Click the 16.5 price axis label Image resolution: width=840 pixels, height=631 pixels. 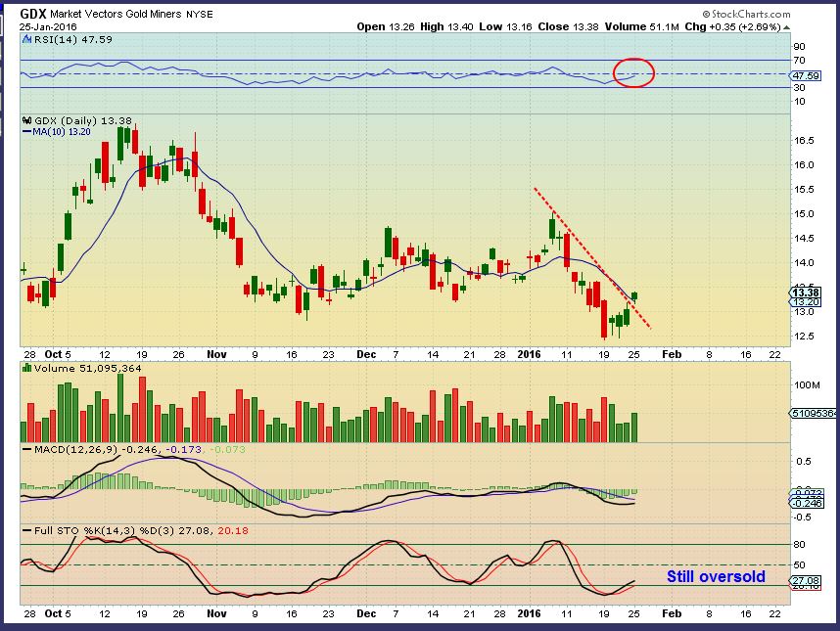[804, 141]
